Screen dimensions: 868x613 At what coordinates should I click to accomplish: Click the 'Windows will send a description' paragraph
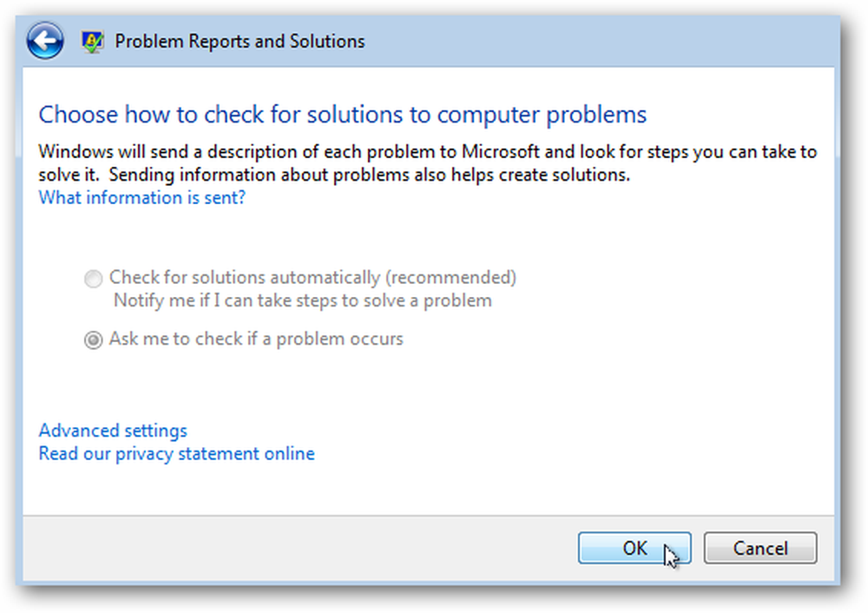(x=427, y=163)
